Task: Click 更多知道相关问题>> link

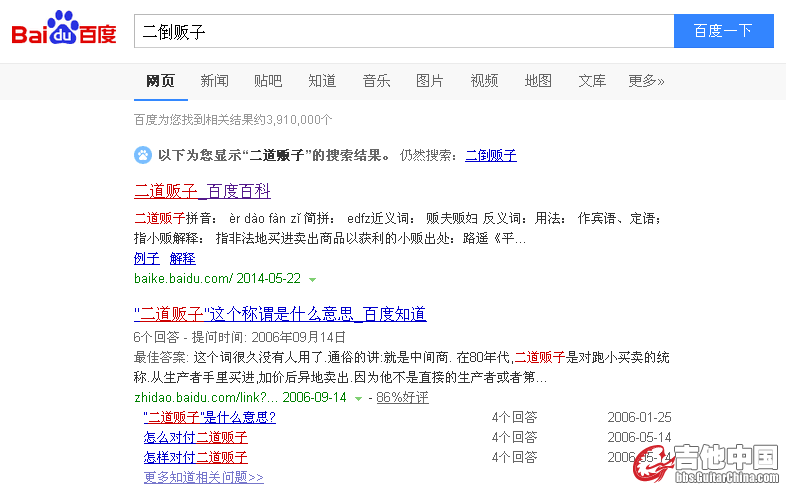Action: point(204,477)
